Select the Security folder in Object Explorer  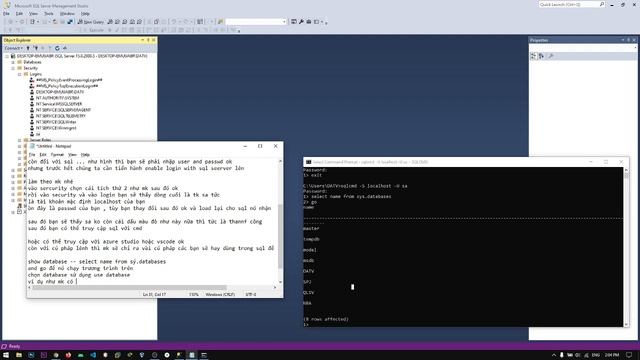coord(31,68)
